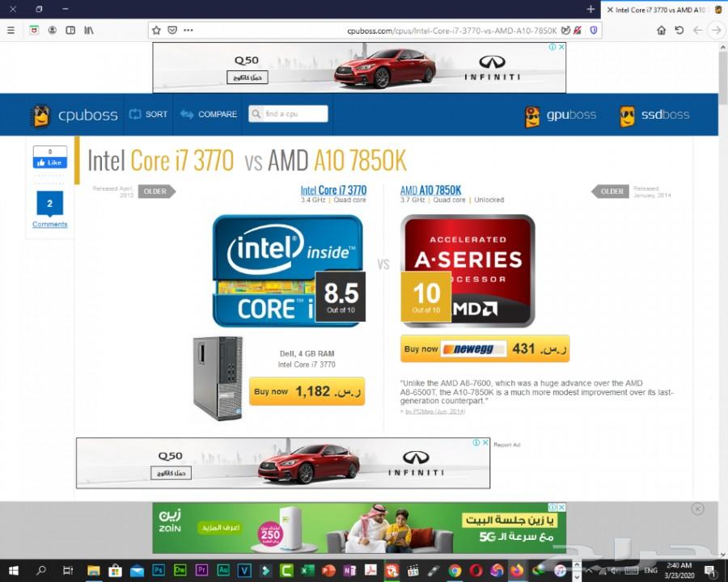Launch Photoshop from the taskbar
The width and height of the screenshot is (728, 582).
(159, 570)
